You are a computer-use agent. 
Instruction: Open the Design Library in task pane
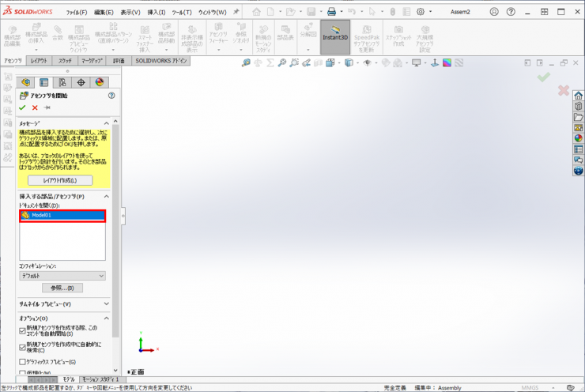pyautogui.click(x=579, y=106)
